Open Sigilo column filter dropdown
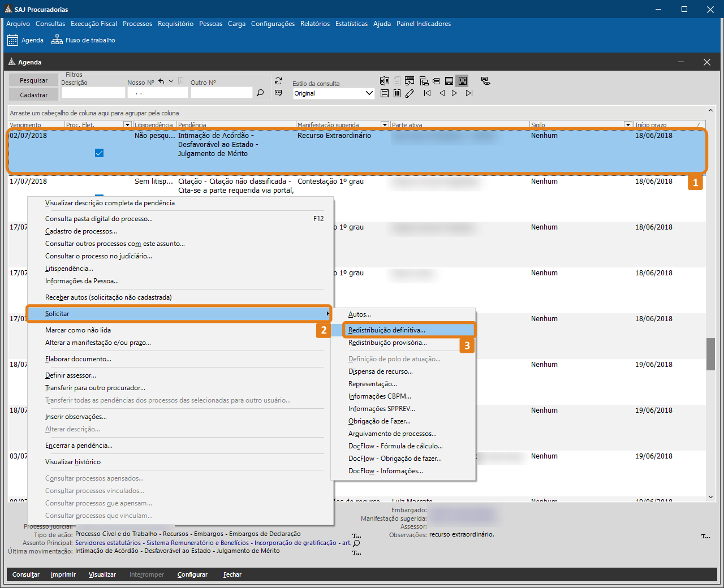Image resolution: width=724 pixels, height=588 pixels. click(628, 124)
